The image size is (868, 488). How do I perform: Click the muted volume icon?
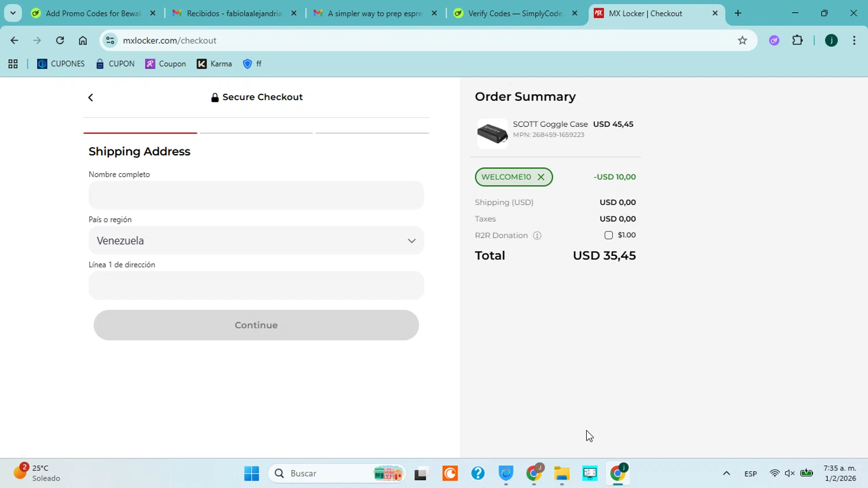790,474
